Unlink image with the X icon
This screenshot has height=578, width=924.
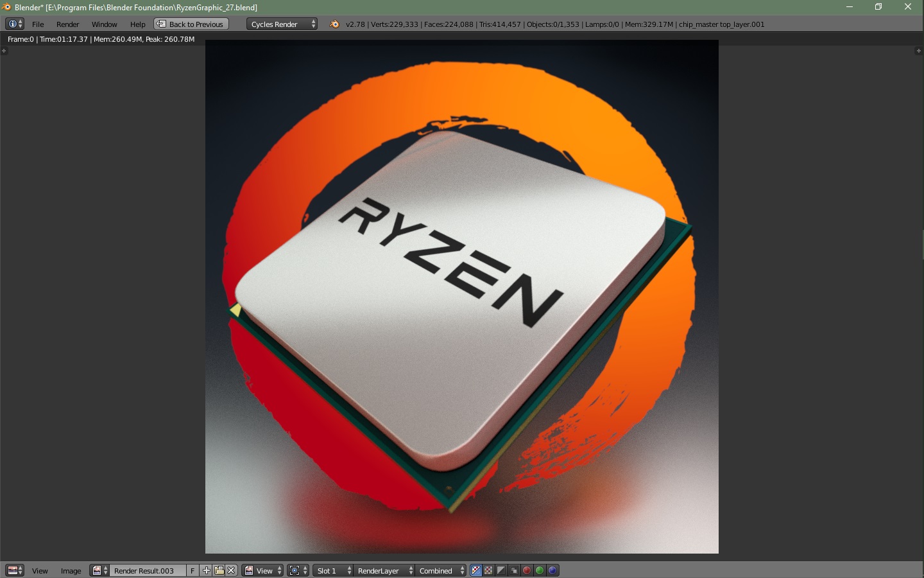(231, 570)
